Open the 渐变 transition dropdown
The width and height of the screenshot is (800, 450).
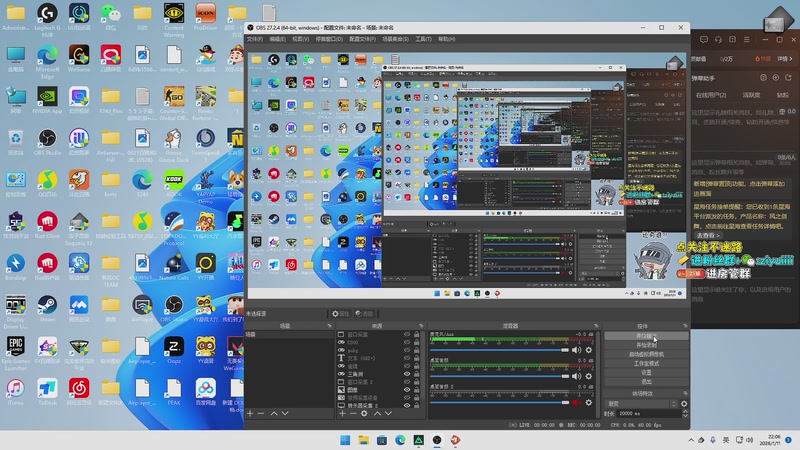click(x=642, y=403)
